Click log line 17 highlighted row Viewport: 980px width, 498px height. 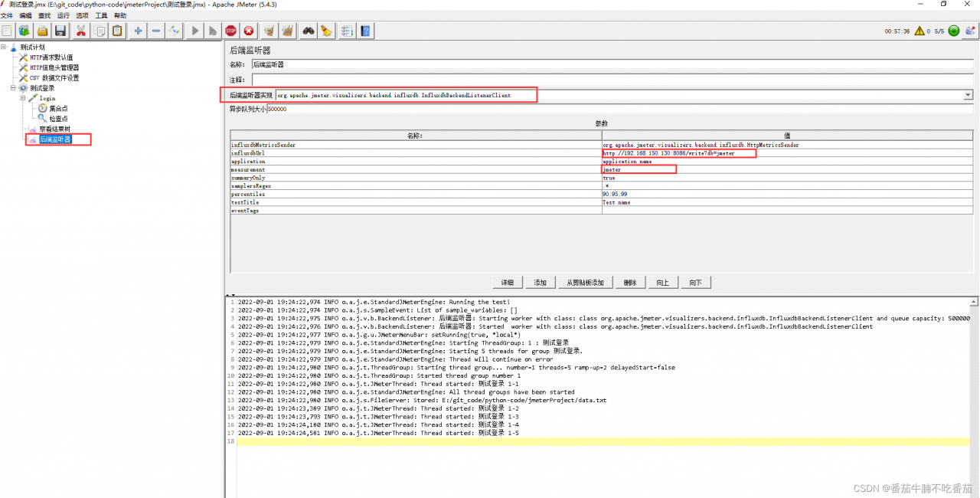point(603,441)
